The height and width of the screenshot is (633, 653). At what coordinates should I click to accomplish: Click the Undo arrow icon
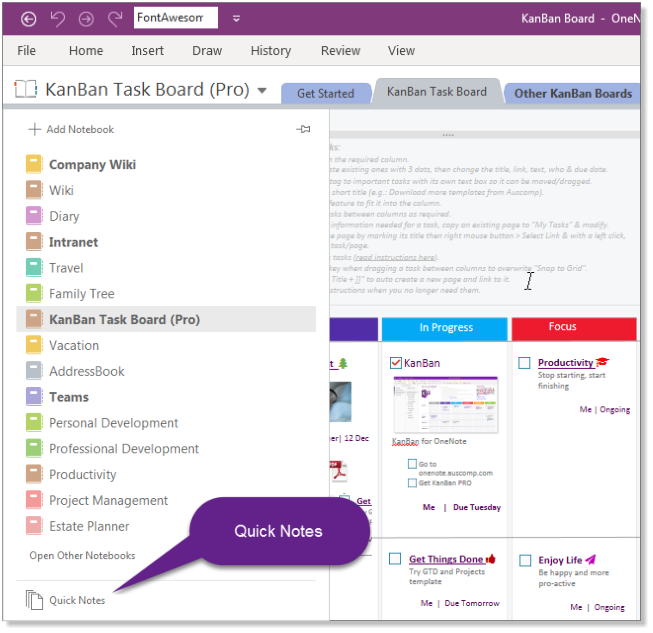57,19
